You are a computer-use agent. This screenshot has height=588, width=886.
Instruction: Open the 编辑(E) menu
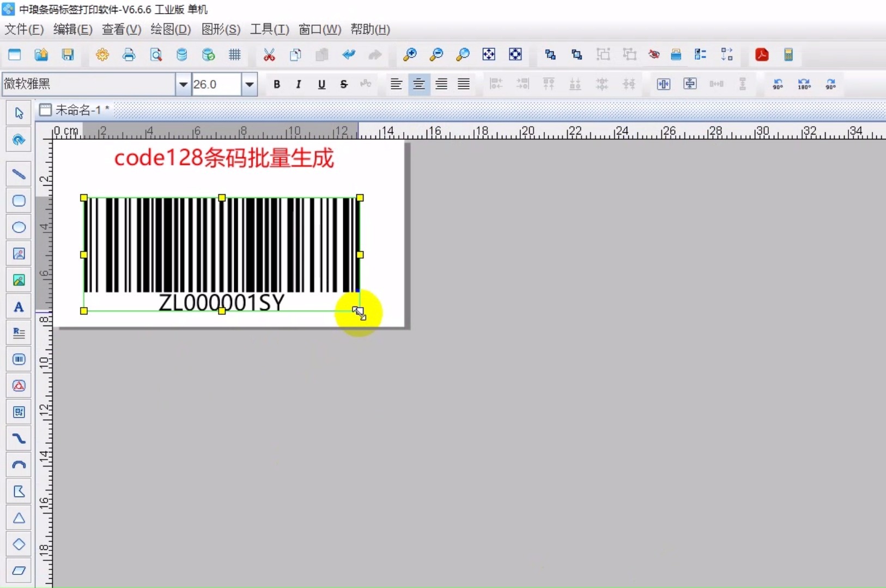(x=73, y=29)
